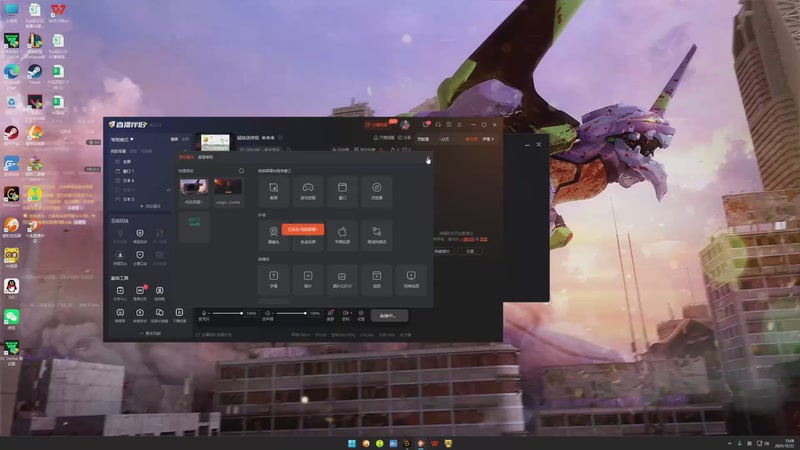Screen dimensions: 800x450
Task: Open Windows Start menu on taskbar
Action: [x=352, y=443]
